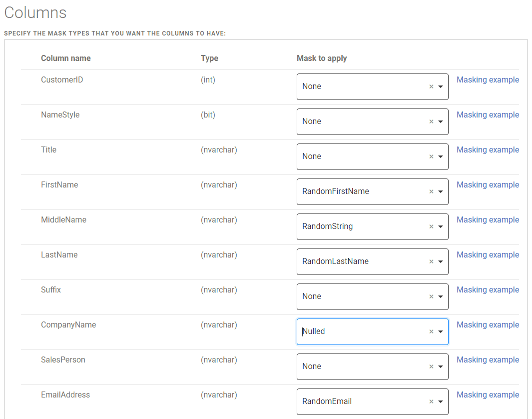Open the masking example for LastName
The width and height of the screenshot is (532, 419).
pyautogui.click(x=488, y=254)
